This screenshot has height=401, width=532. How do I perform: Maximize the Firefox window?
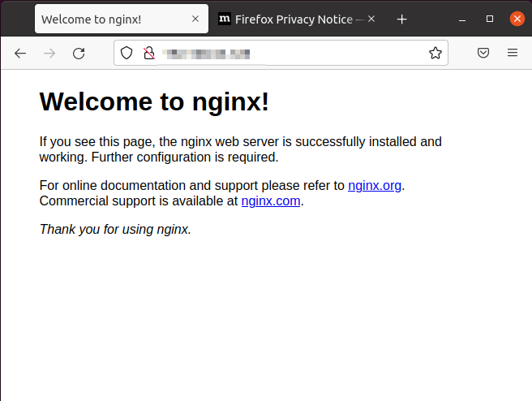click(490, 19)
